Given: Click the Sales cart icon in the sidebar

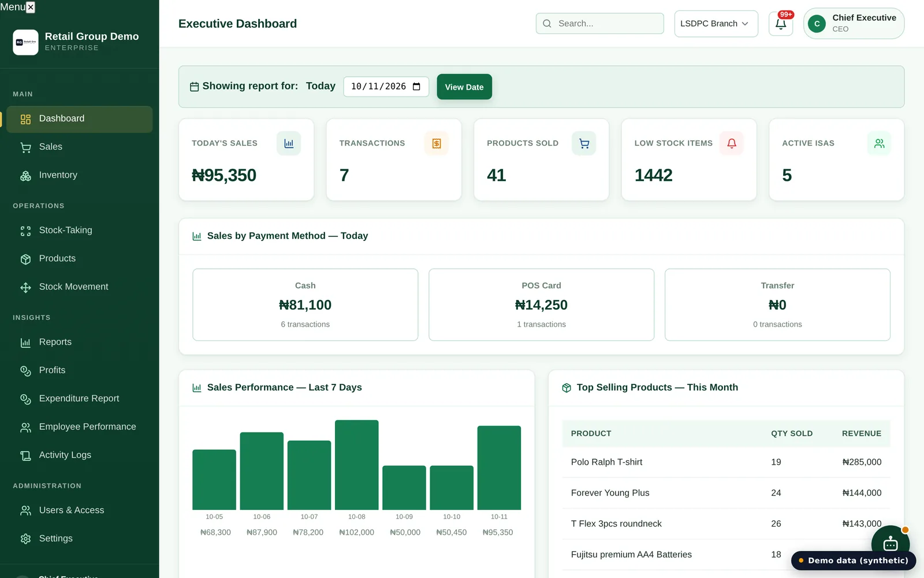Looking at the screenshot, I should [25, 147].
